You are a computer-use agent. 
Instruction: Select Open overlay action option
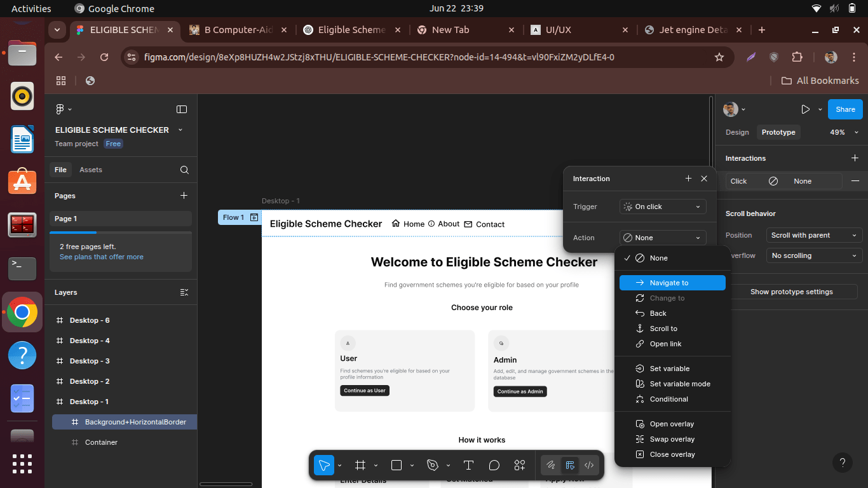[672, 424]
